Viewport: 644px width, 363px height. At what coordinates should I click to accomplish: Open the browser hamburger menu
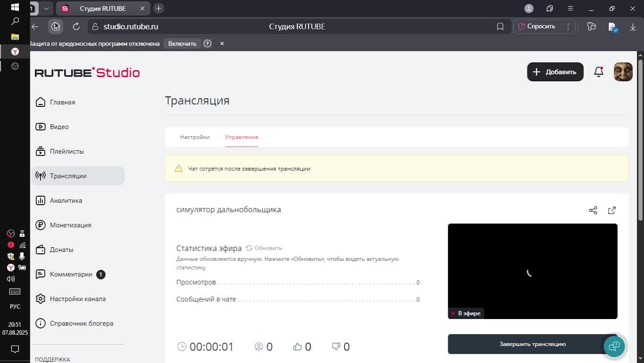(x=570, y=9)
